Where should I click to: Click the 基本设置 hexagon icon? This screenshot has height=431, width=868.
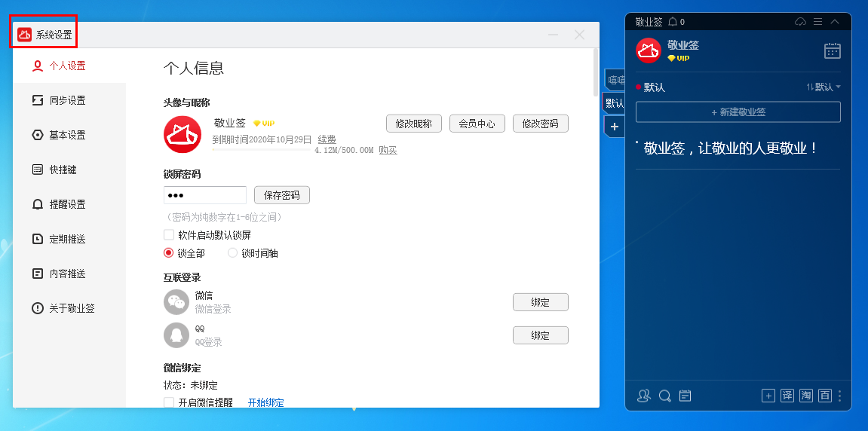click(38, 135)
